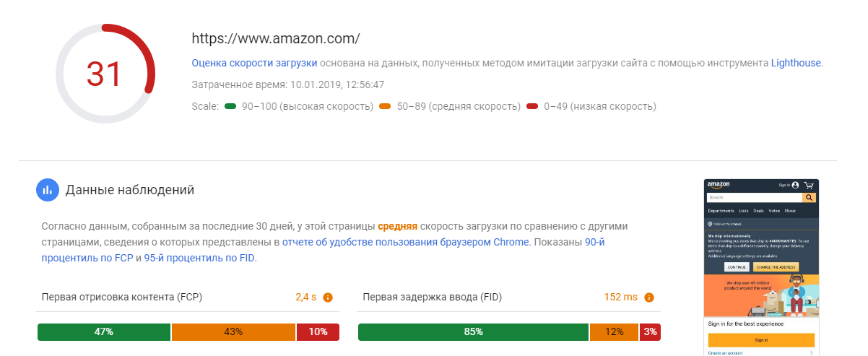Click the blue field data chart icon
This screenshot has width=868, height=356.
click(48, 190)
